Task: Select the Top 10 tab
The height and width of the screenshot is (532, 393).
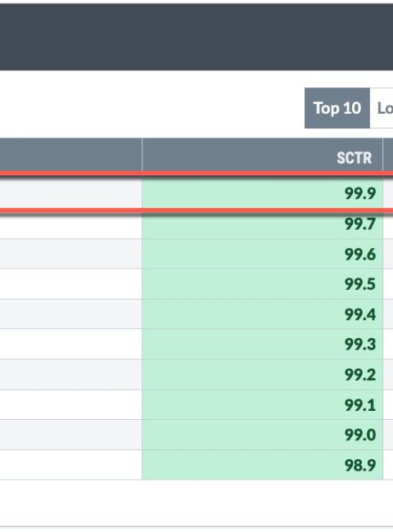Action: pyautogui.click(x=337, y=108)
